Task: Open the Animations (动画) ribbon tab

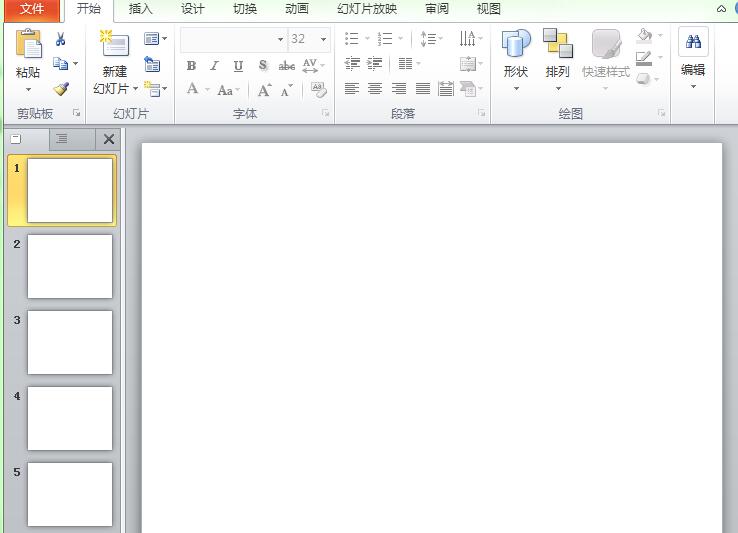Action: point(296,9)
